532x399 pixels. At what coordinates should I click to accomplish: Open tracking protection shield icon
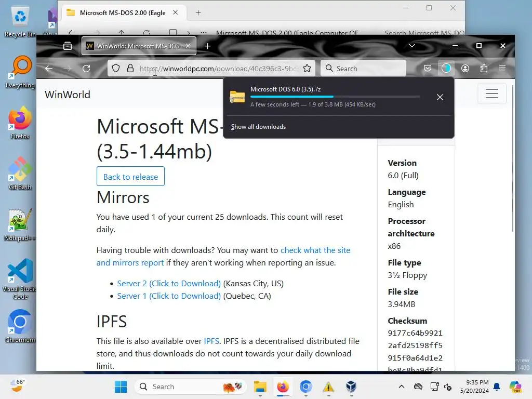[116, 69]
